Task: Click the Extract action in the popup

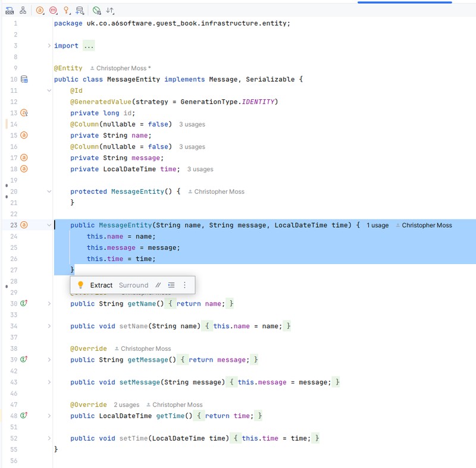Action: click(x=101, y=285)
